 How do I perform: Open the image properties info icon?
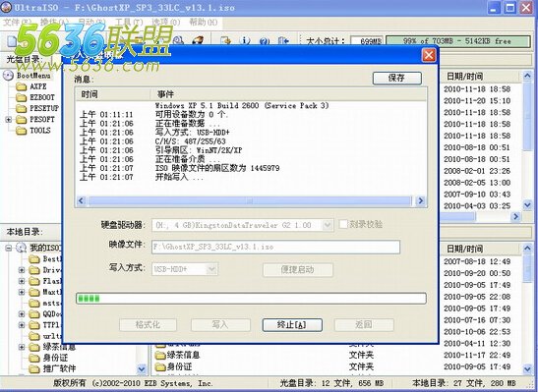(245, 41)
